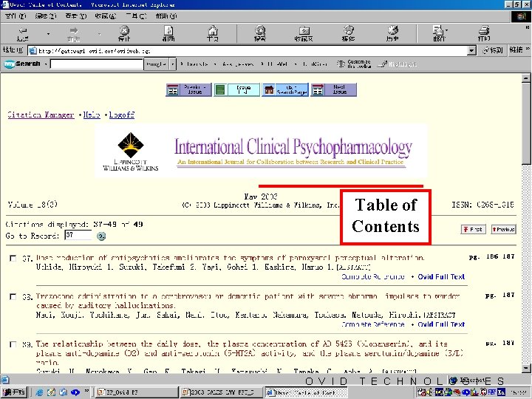532x399 pixels.
Task: Open the Favorites folder icon
Action: tap(304, 33)
